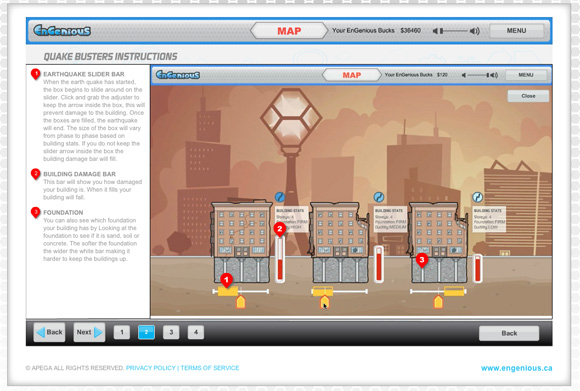Click blue wrench icon above first building
The width and height of the screenshot is (580, 391).
[280, 197]
